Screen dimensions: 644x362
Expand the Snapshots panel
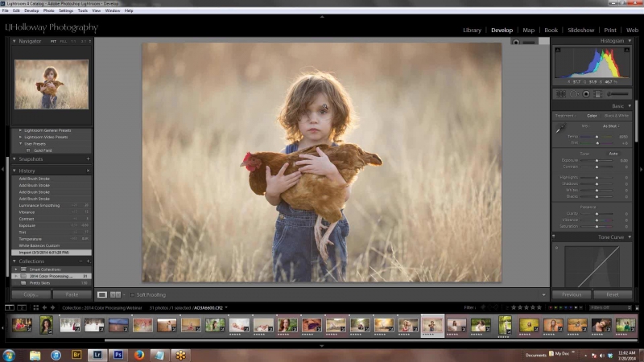14,158
